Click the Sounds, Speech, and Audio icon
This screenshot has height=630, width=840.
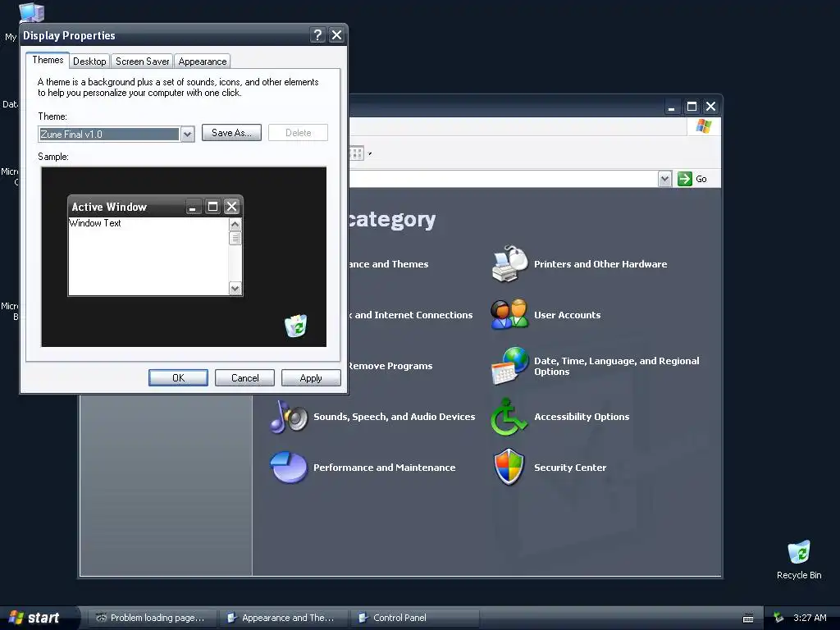tap(289, 417)
